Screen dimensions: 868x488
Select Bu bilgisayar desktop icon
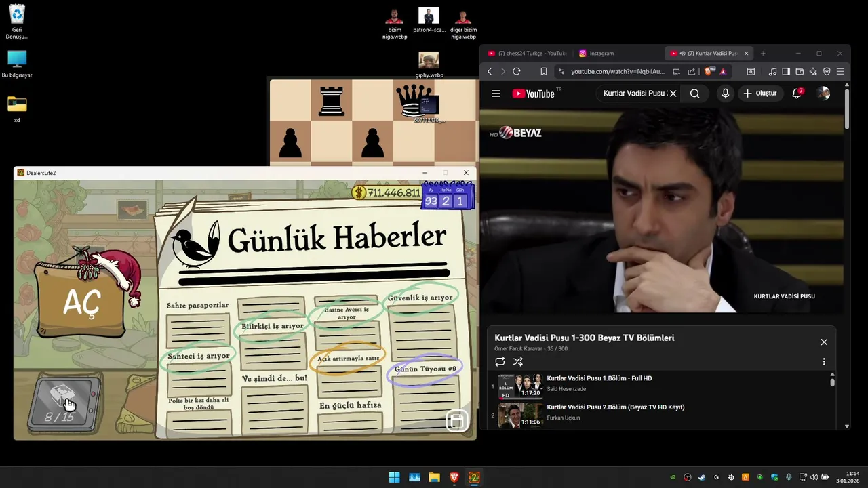click(x=17, y=64)
